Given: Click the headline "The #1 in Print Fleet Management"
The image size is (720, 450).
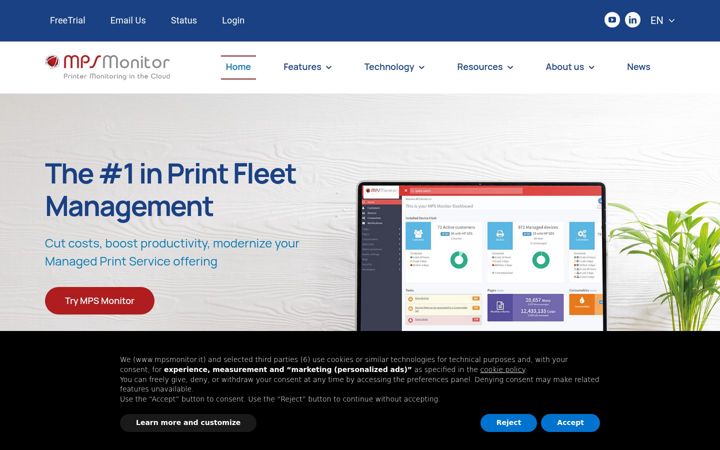Looking at the screenshot, I should (x=171, y=190).
